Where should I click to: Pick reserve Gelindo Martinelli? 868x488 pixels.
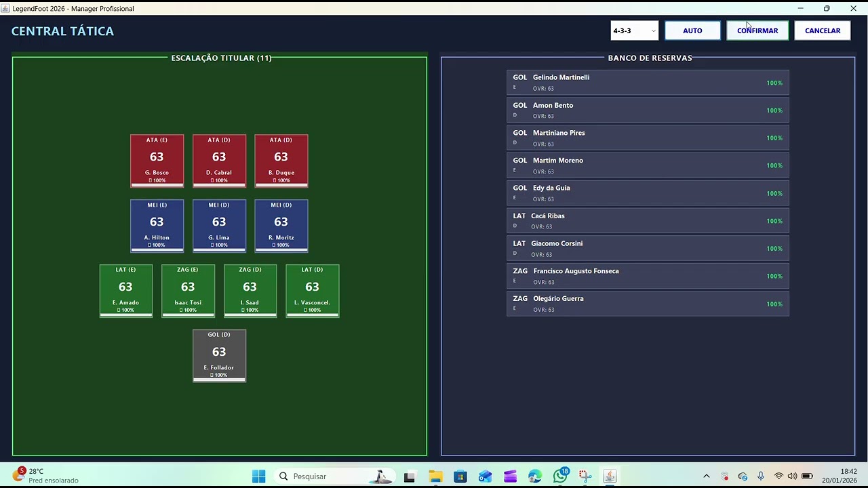coord(648,83)
